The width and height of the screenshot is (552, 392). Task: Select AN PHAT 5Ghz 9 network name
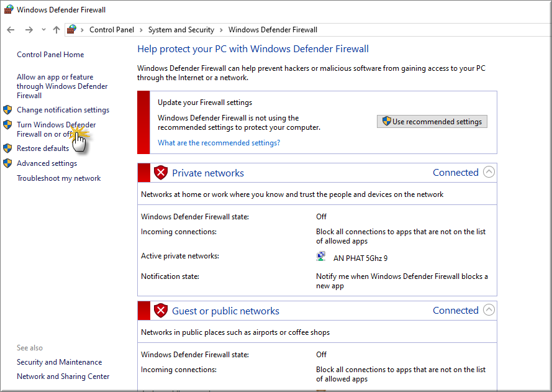click(x=361, y=258)
